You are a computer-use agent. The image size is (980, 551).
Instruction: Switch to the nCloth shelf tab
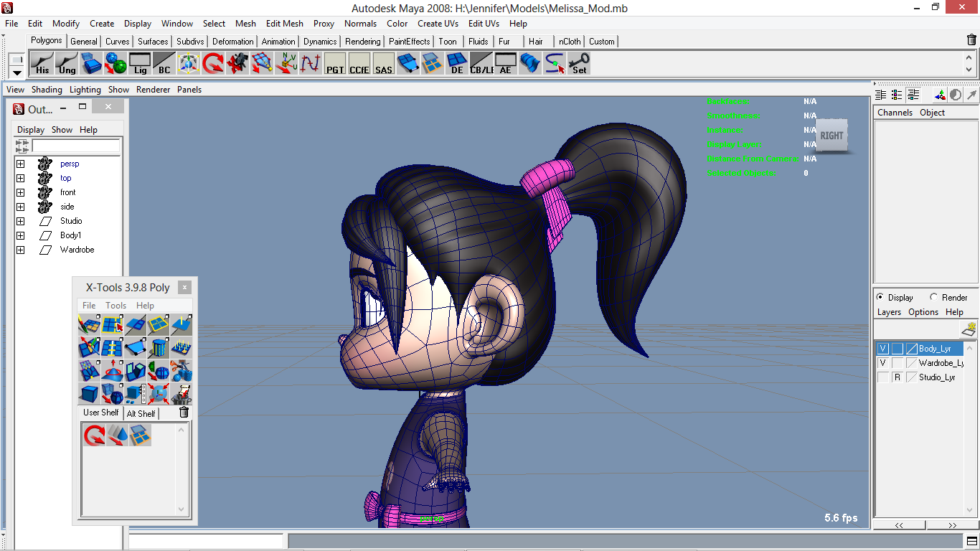tap(570, 42)
